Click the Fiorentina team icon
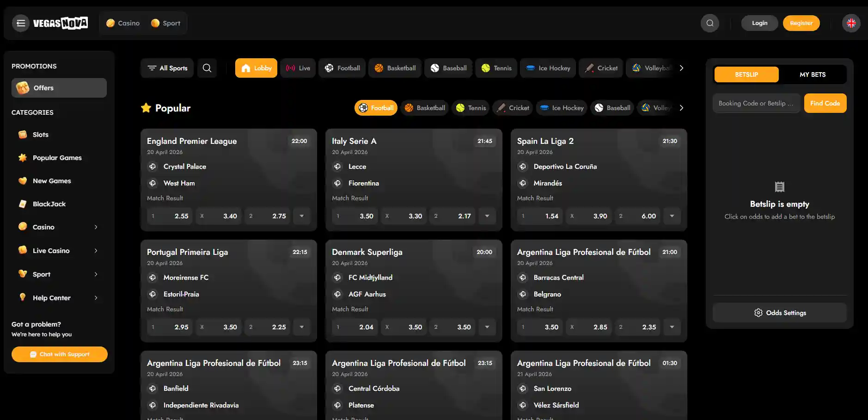 coord(337,183)
